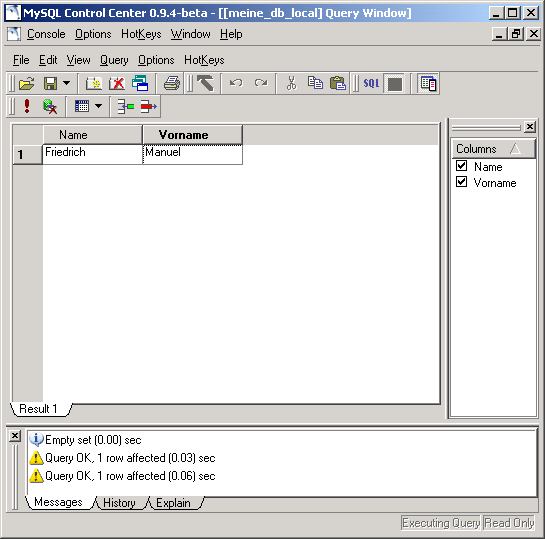
Task: Expand the query type dropdown arrow
Action: click(99, 106)
